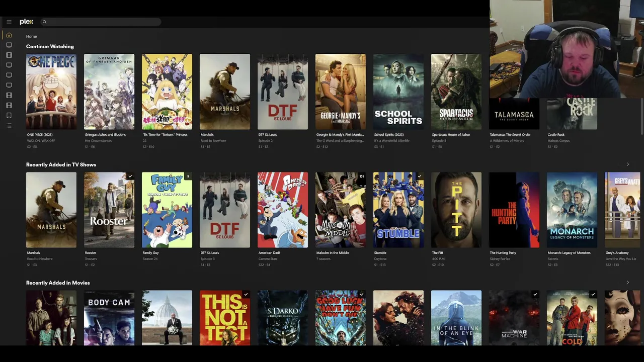Resume School Spirits (2023) poster
This screenshot has width=644, height=362.
point(398,92)
